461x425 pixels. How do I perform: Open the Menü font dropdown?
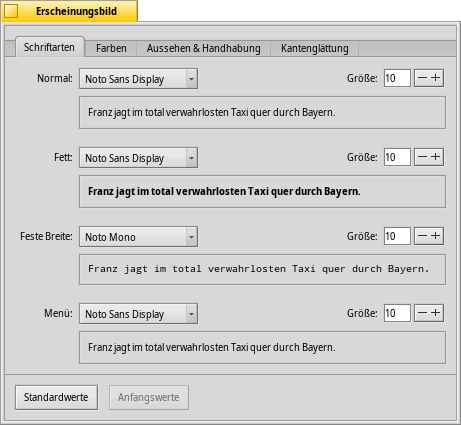[x=138, y=314]
